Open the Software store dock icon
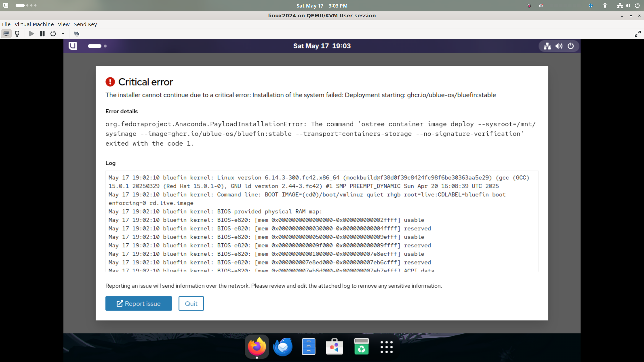 334,347
